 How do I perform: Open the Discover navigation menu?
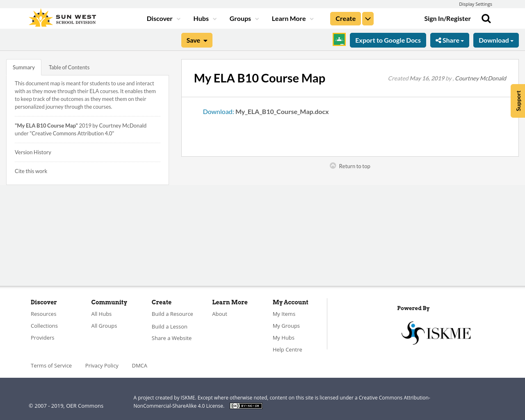point(160,18)
